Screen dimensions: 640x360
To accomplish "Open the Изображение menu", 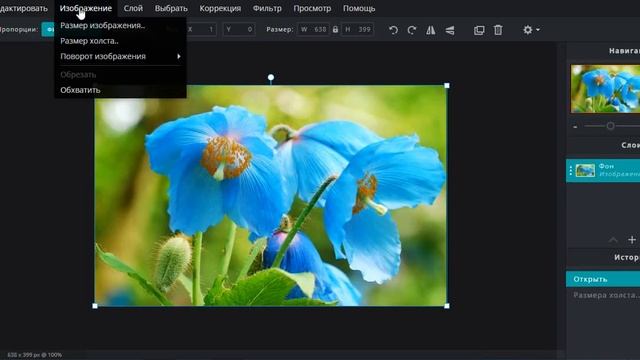I will pos(86,8).
